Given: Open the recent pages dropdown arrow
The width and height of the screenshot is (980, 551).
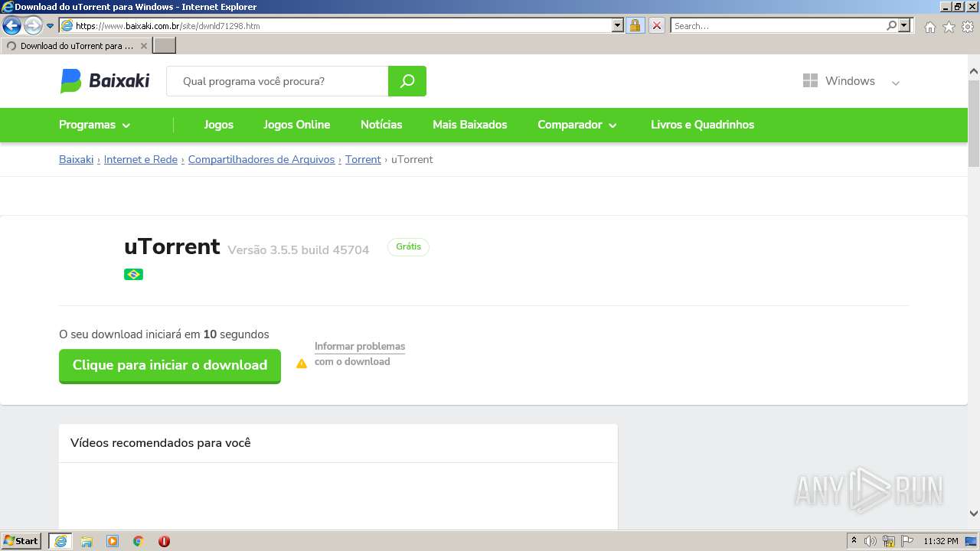Looking at the screenshot, I should click(x=51, y=26).
